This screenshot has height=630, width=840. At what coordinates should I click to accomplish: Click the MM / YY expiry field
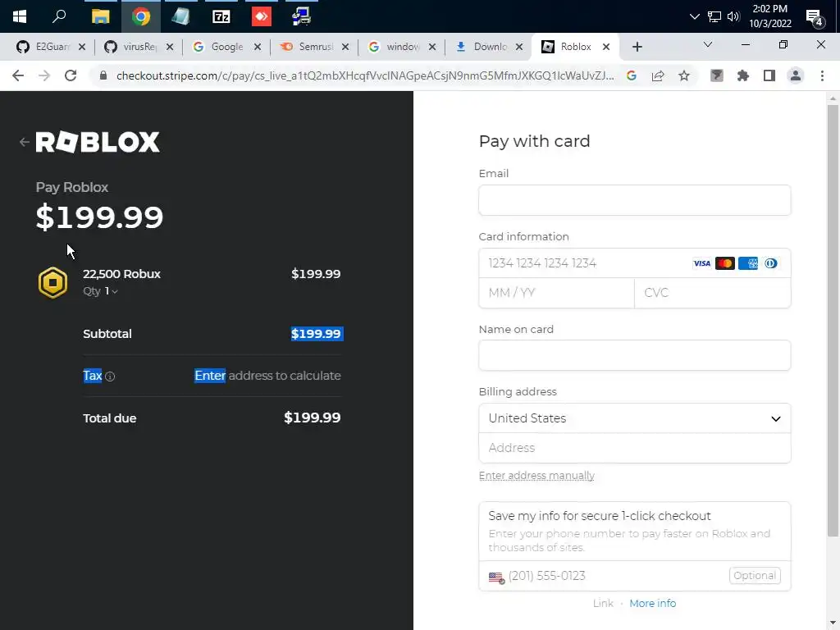[x=557, y=293]
